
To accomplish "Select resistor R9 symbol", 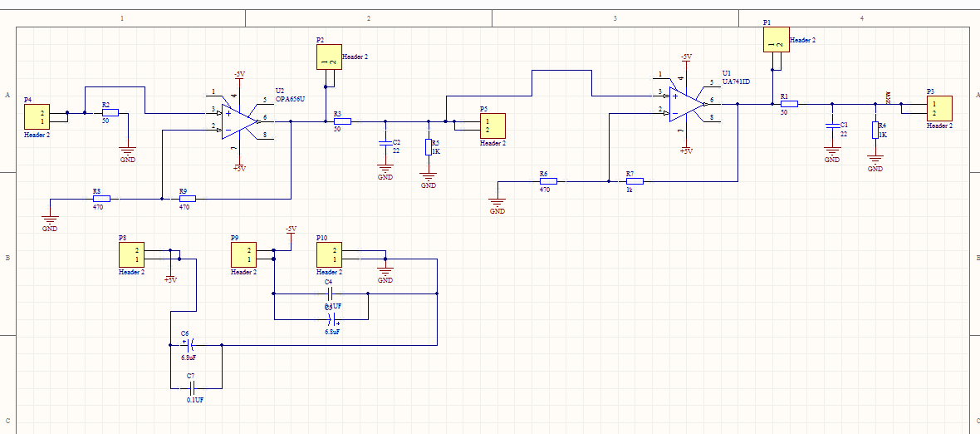I will coord(187,198).
